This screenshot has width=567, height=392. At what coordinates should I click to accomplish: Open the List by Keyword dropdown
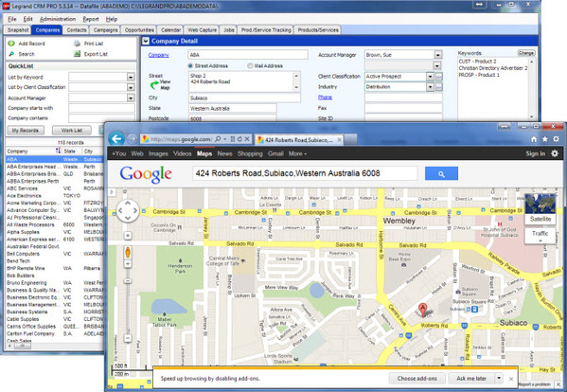click(x=131, y=77)
